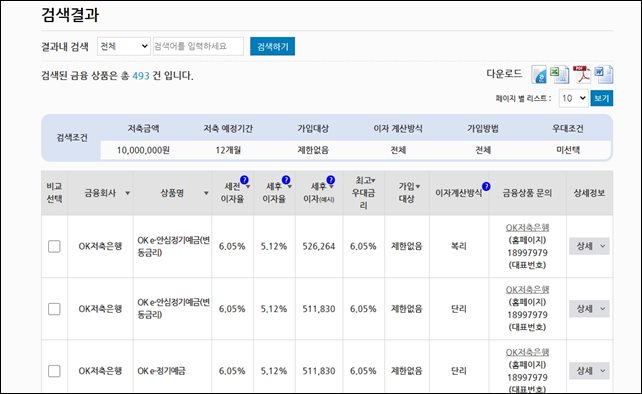Sort by 세후 이자율 arrow

coord(289,187)
